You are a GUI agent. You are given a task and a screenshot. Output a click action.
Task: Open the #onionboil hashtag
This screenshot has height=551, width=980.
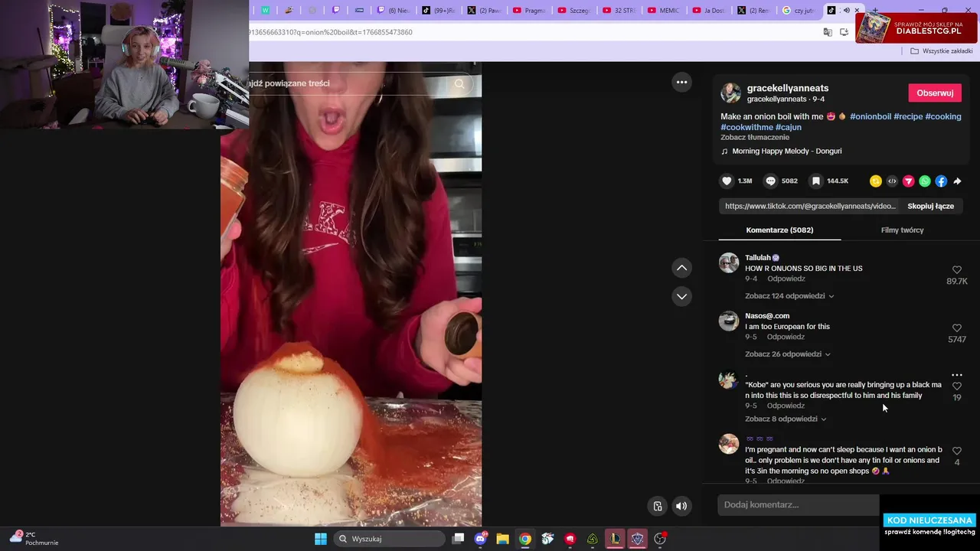(870, 116)
